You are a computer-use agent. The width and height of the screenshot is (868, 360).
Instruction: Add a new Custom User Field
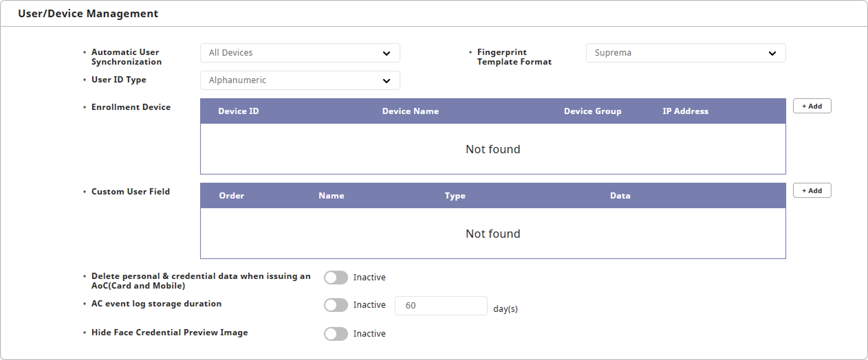click(812, 191)
